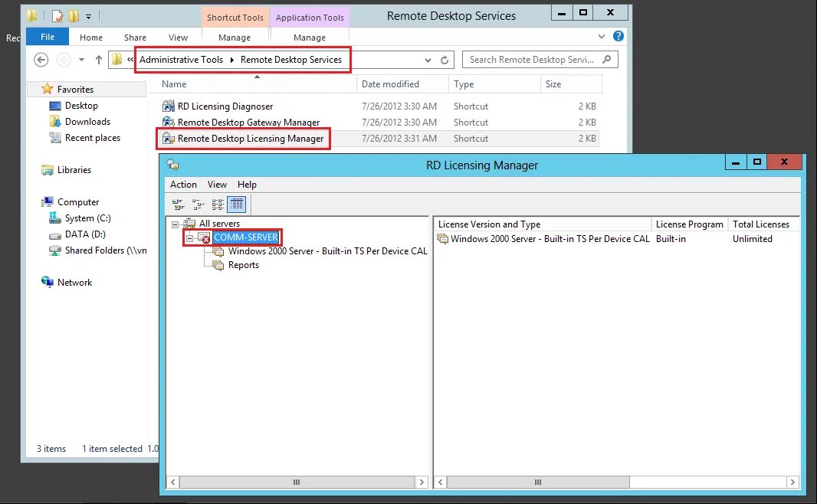This screenshot has width=817, height=504.
Task: Select the Reports tree item label
Action: [243, 265]
